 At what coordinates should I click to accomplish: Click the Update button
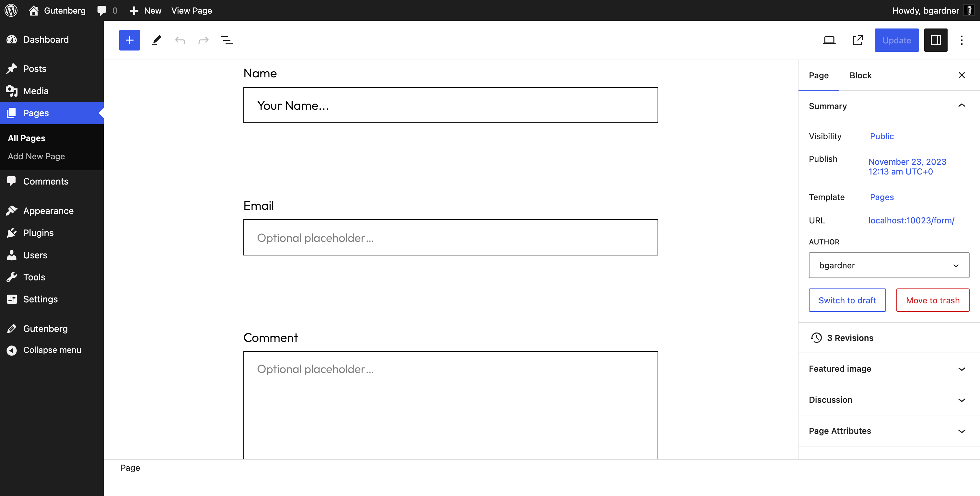pos(896,40)
